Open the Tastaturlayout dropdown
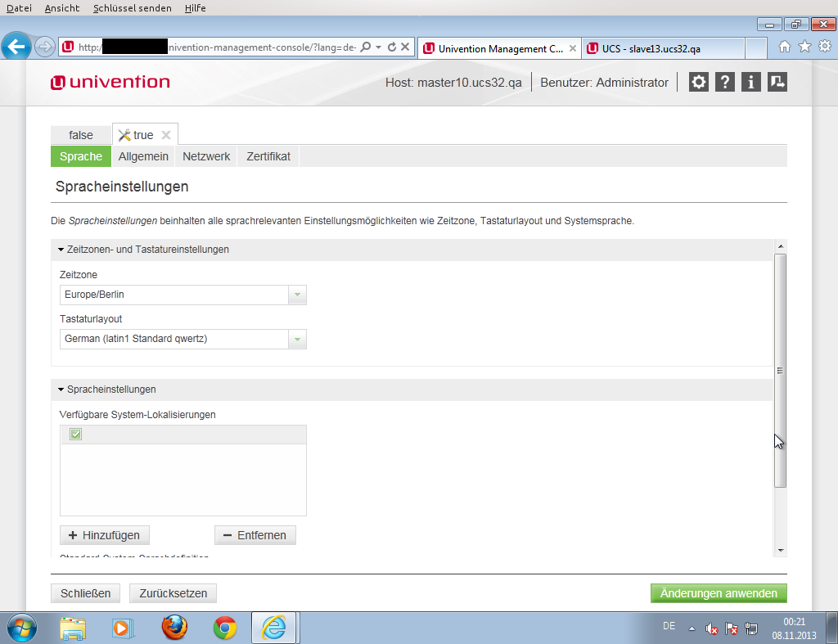Screen dimensions: 838x644 click(x=297, y=339)
